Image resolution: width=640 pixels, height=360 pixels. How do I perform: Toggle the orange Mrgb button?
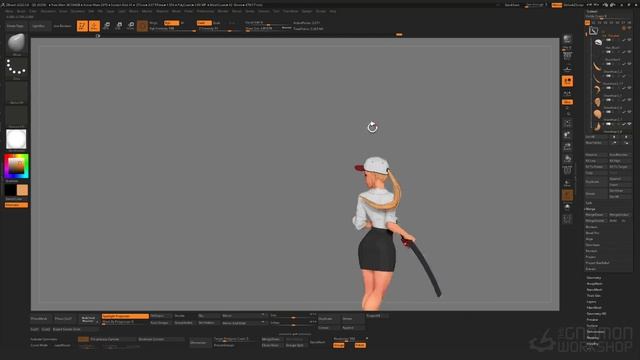pos(171,23)
